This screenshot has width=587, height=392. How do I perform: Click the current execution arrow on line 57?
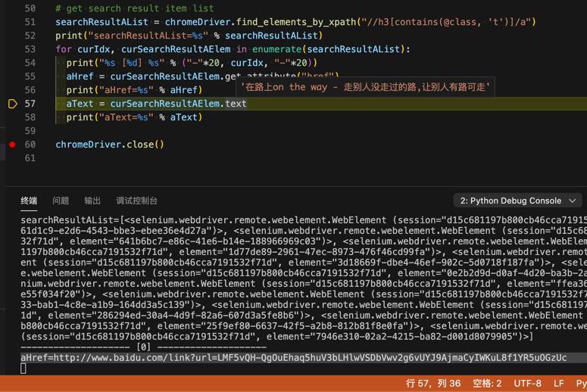point(12,104)
